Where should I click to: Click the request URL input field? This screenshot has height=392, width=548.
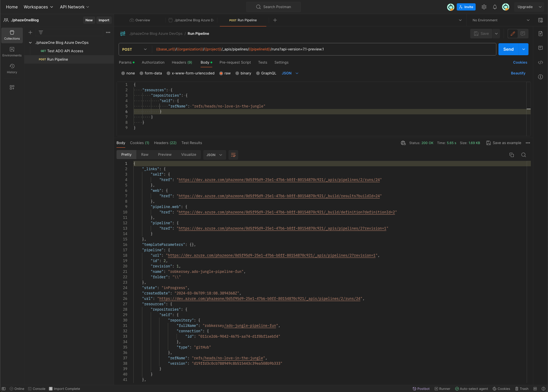[324, 49]
